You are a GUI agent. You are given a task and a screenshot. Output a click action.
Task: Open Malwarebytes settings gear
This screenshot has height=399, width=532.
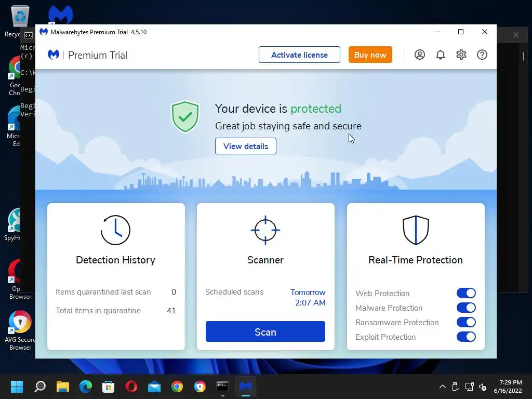pos(461,55)
